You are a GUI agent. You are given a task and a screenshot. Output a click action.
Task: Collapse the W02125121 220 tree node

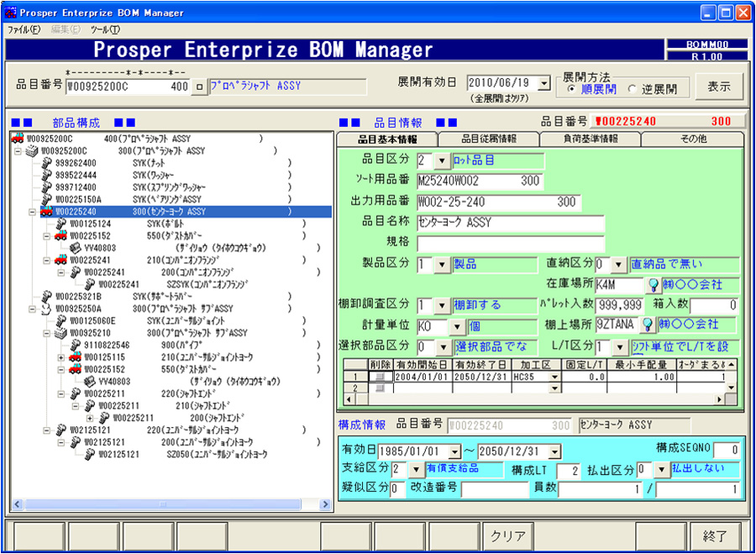pyautogui.click(x=47, y=430)
